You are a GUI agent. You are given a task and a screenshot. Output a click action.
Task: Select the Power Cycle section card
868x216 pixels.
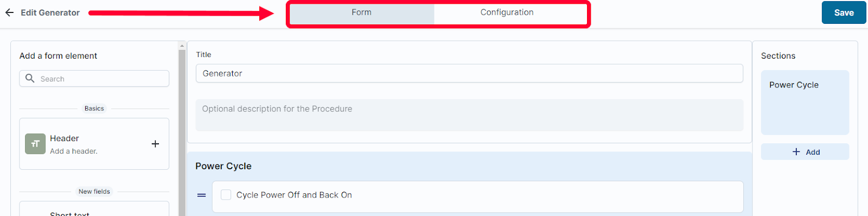coord(805,103)
